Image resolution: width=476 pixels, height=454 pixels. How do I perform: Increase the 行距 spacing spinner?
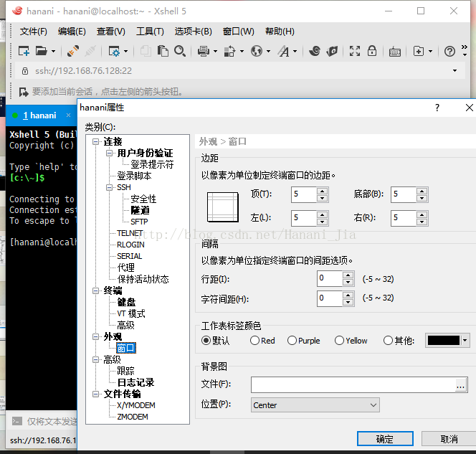tap(348, 275)
